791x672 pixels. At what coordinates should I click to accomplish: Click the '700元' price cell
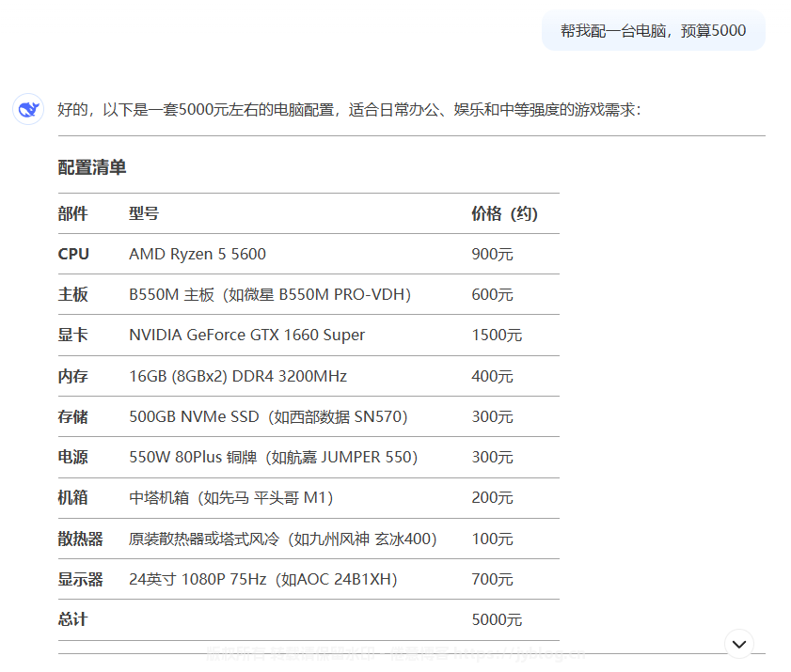point(492,580)
